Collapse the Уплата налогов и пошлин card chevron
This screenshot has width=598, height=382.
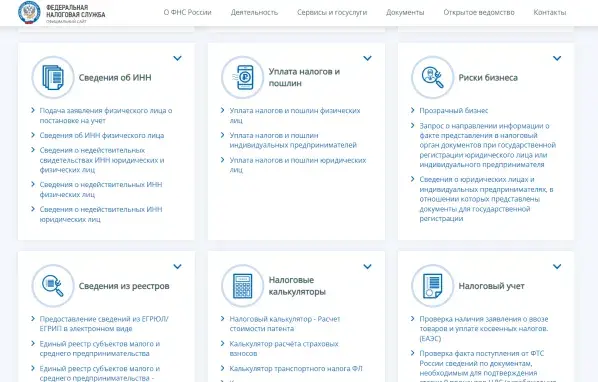pos(367,58)
